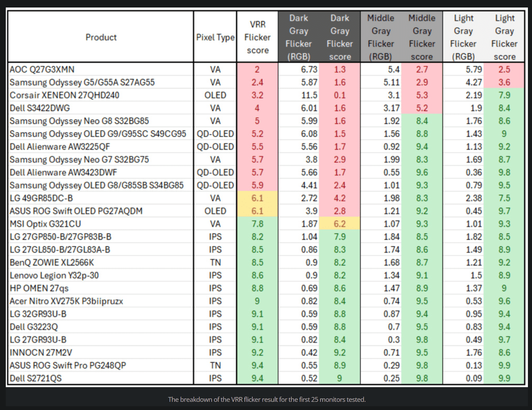532x410 pixels.
Task: Click dark gray score 4.2 for LG 49GR85DC-B
Action: click(339, 198)
